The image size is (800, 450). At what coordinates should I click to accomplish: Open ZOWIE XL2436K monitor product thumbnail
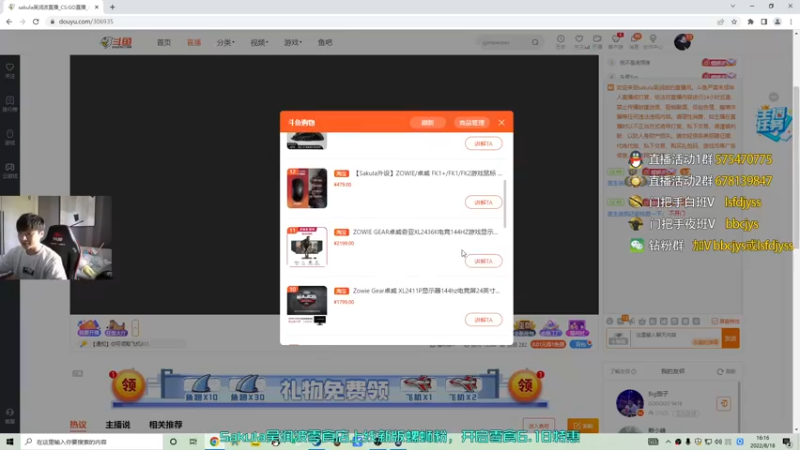307,246
